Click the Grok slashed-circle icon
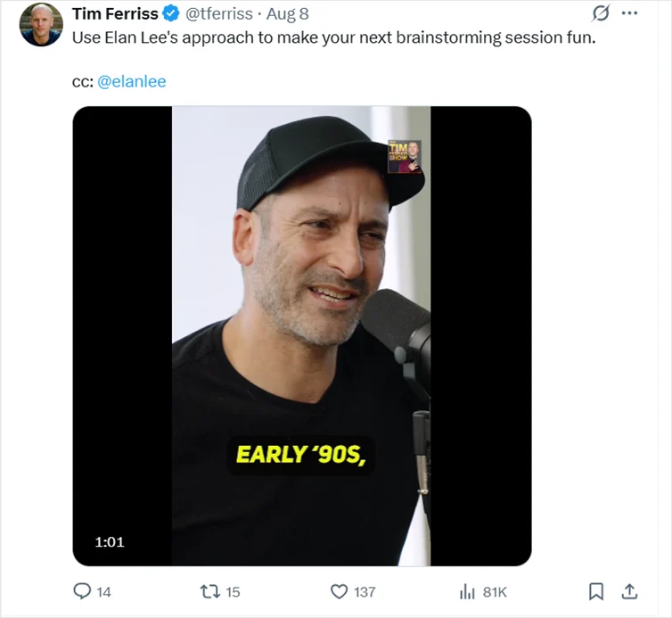 pyautogui.click(x=600, y=14)
